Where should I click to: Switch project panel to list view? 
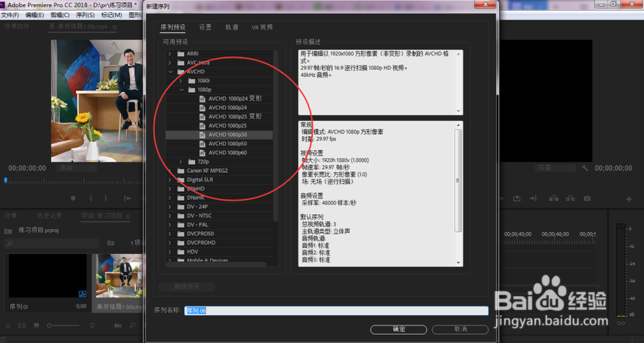[x=22, y=325]
